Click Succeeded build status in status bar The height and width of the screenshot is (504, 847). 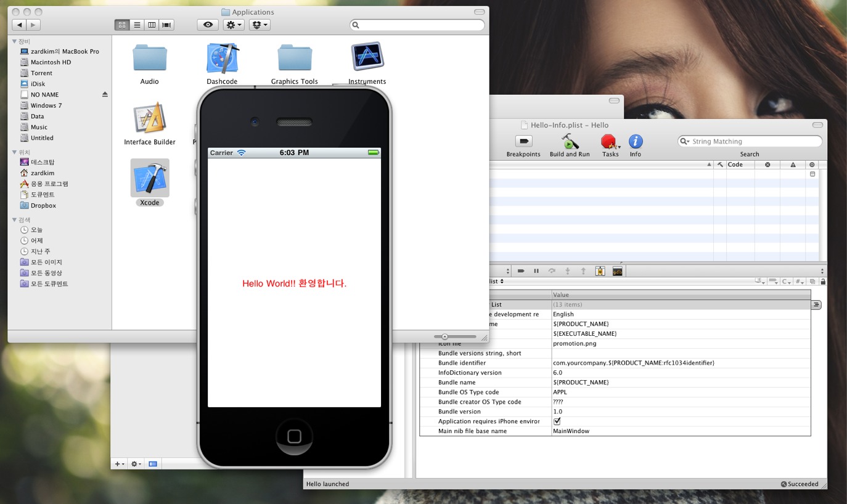(800, 484)
